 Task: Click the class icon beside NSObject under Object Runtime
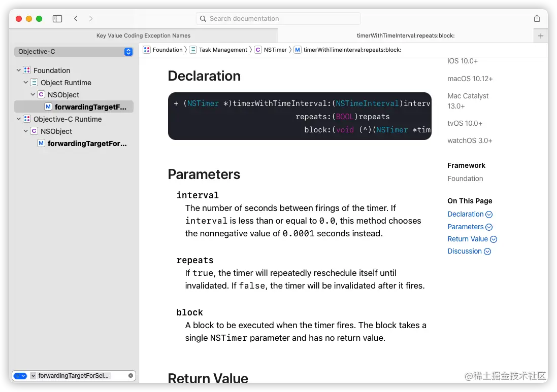[x=41, y=95]
